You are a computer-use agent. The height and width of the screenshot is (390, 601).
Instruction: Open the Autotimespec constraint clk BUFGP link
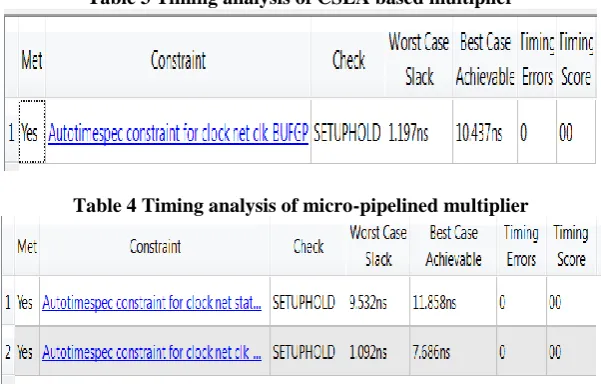178,133
